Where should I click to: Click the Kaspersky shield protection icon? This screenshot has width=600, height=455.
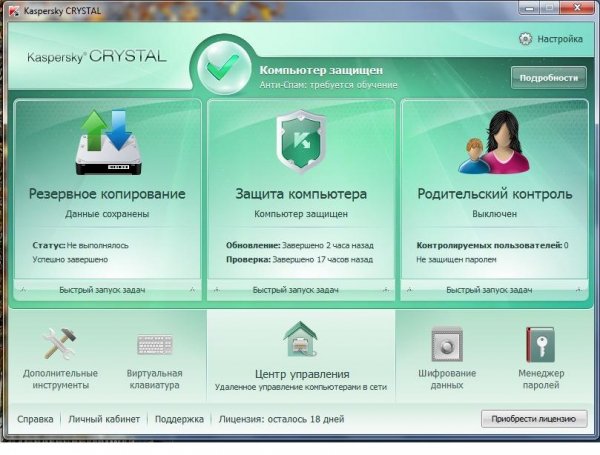[x=301, y=141]
